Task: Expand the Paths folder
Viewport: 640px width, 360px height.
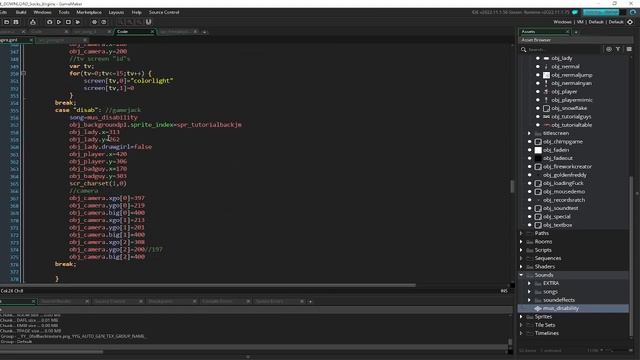Action: (x=521, y=233)
